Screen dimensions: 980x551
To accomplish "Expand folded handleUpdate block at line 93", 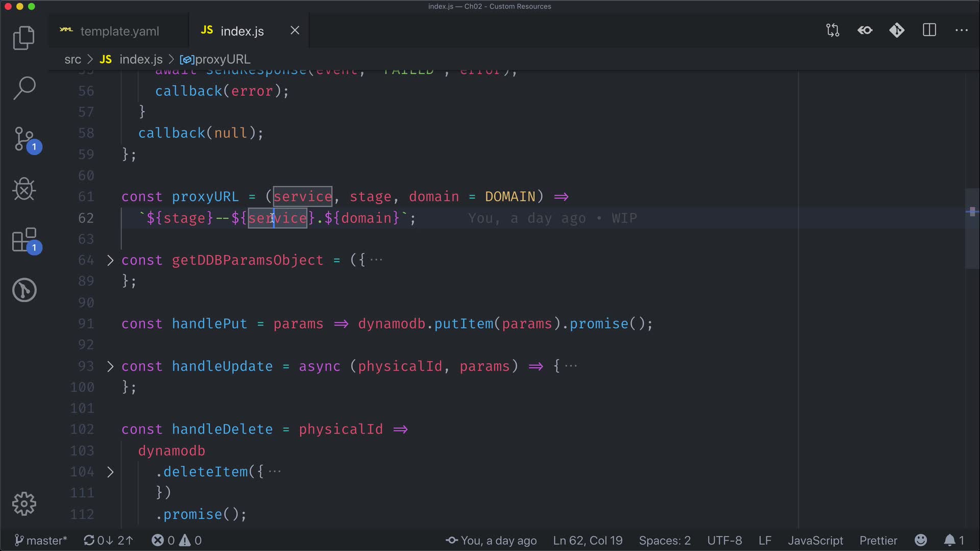I will 110,366.
